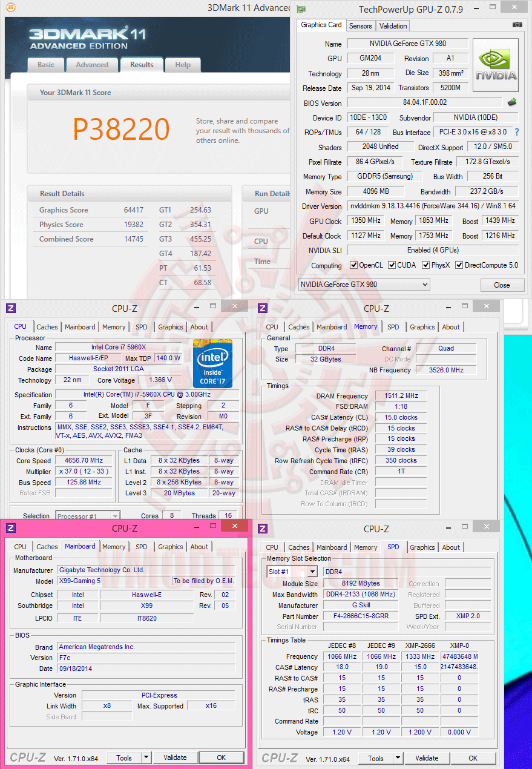Switch to the Basic tab in 3DMark 11
532x769 pixels.
click(46, 65)
